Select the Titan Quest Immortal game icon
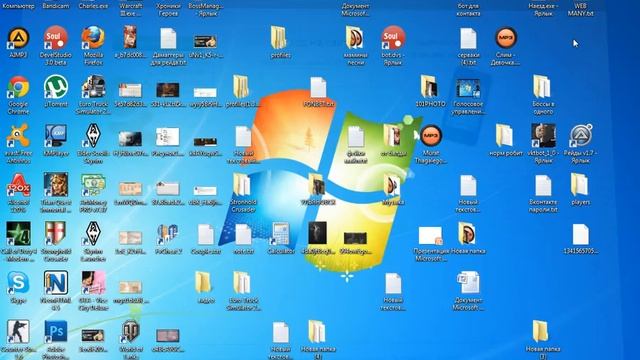640x360 pixels. [56, 185]
